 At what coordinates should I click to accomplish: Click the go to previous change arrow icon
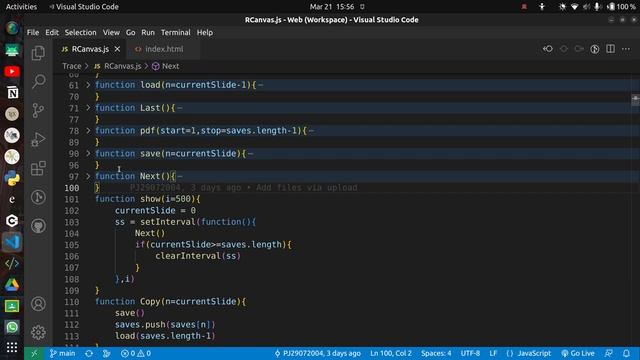point(548,49)
